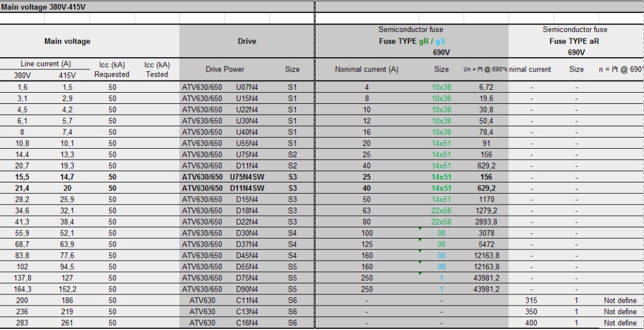
Task: Select I²t value '19,6'
Action: pos(487,99)
